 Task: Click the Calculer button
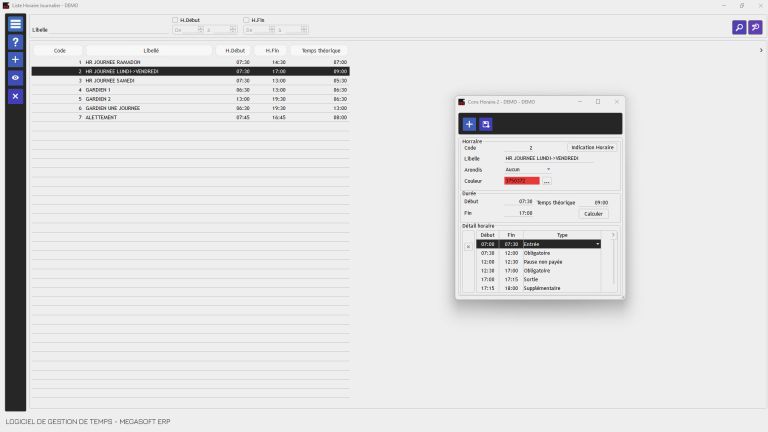[593, 214]
